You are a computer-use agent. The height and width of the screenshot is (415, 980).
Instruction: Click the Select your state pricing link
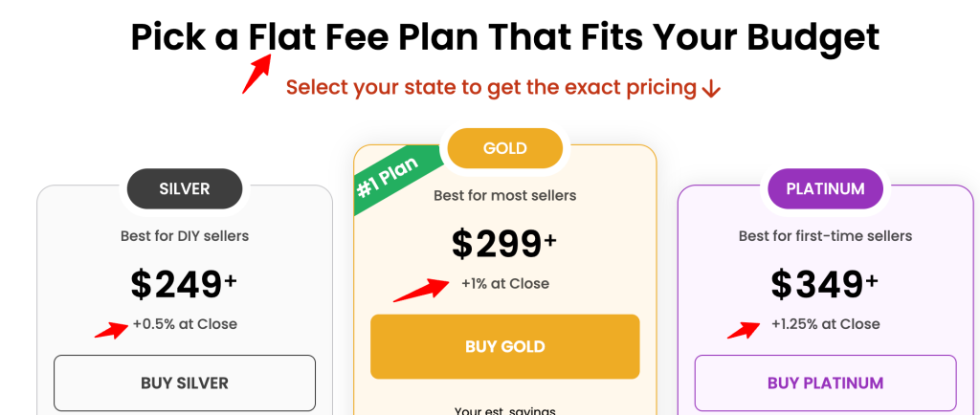[x=491, y=88]
